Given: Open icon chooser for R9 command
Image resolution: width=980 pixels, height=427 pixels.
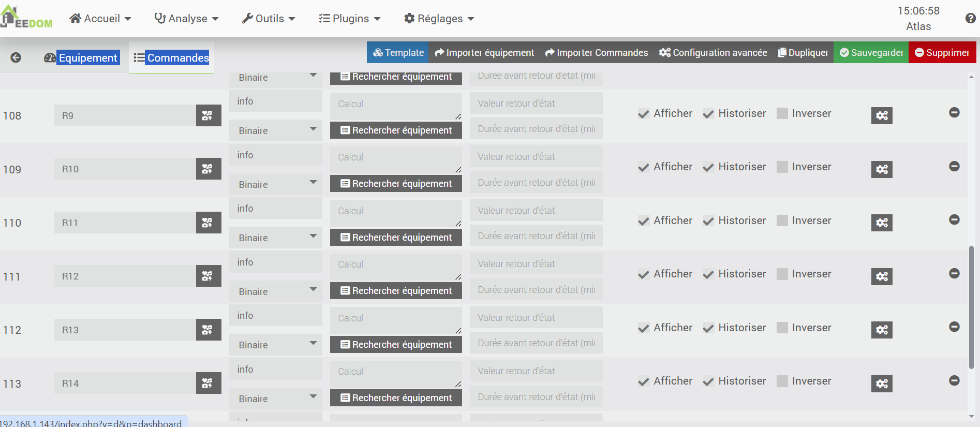Looking at the screenshot, I should point(208,115).
